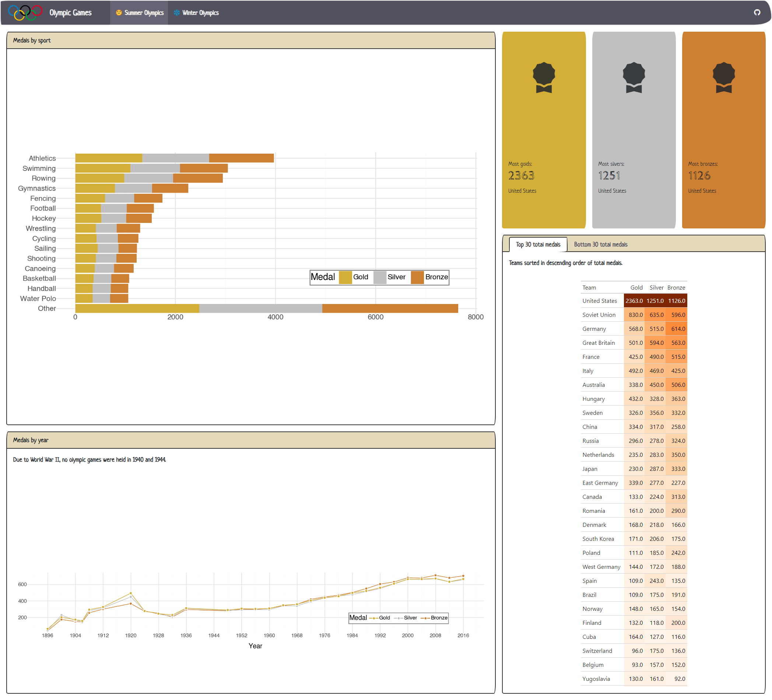772x700 pixels.
Task: Click the Gold swatch in sport chart legend
Action: point(345,277)
